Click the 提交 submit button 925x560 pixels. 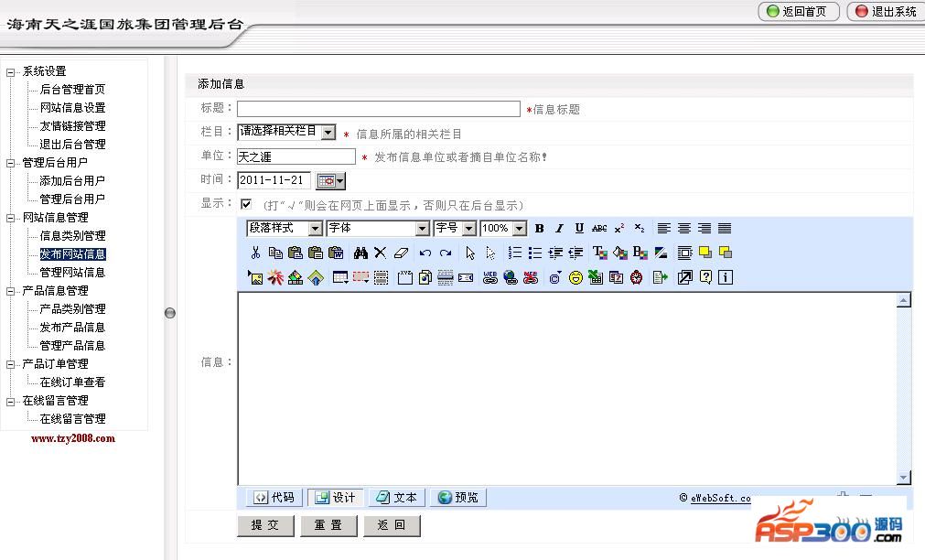265,525
